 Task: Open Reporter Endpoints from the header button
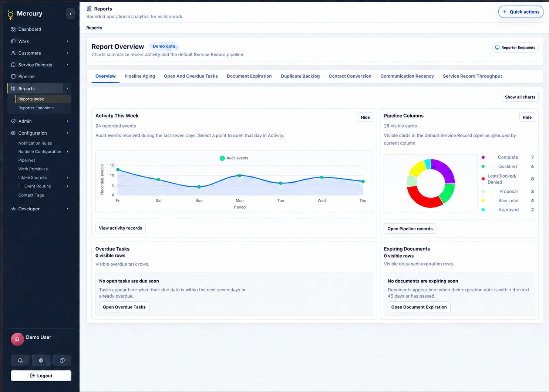[x=515, y=48]
